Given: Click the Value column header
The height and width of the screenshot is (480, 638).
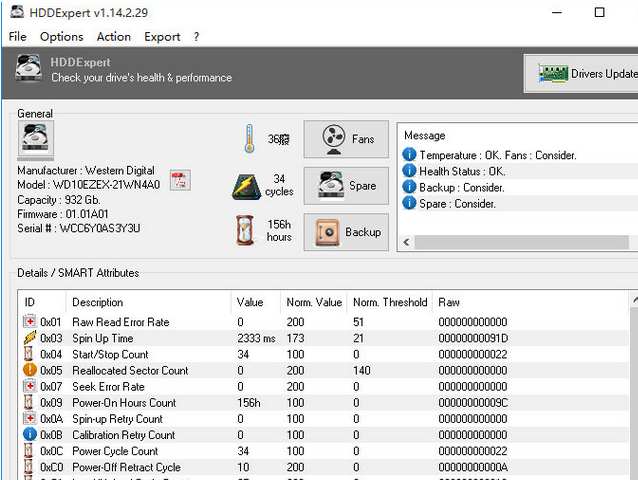Looking at the screenshot, I should pyautogui.click(x=256, y=302).
